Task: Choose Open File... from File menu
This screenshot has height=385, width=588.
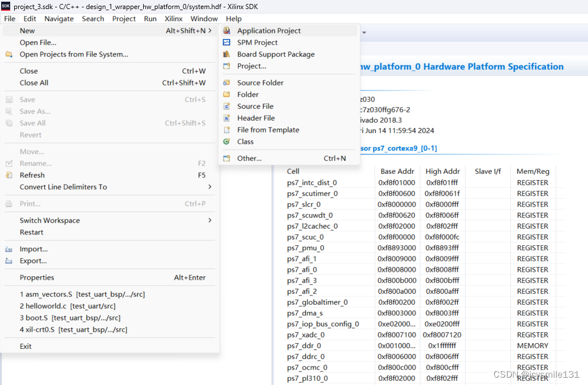Action: point(109,42)
